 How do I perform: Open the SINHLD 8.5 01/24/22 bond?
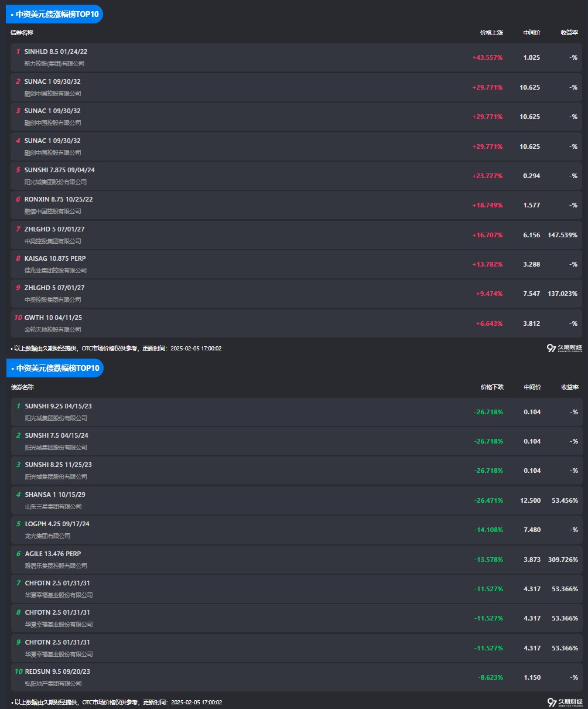(56, 52)
